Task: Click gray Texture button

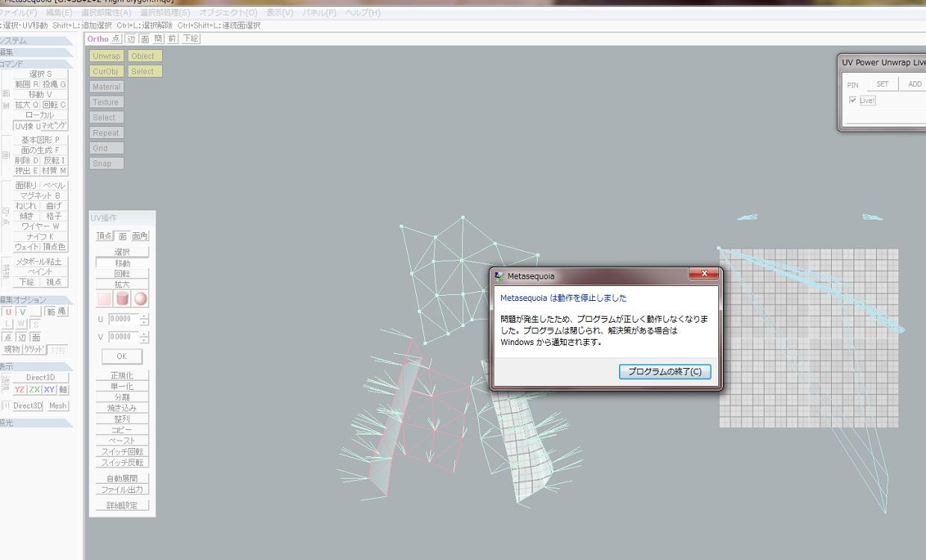Action: click(x=107, y=102)
